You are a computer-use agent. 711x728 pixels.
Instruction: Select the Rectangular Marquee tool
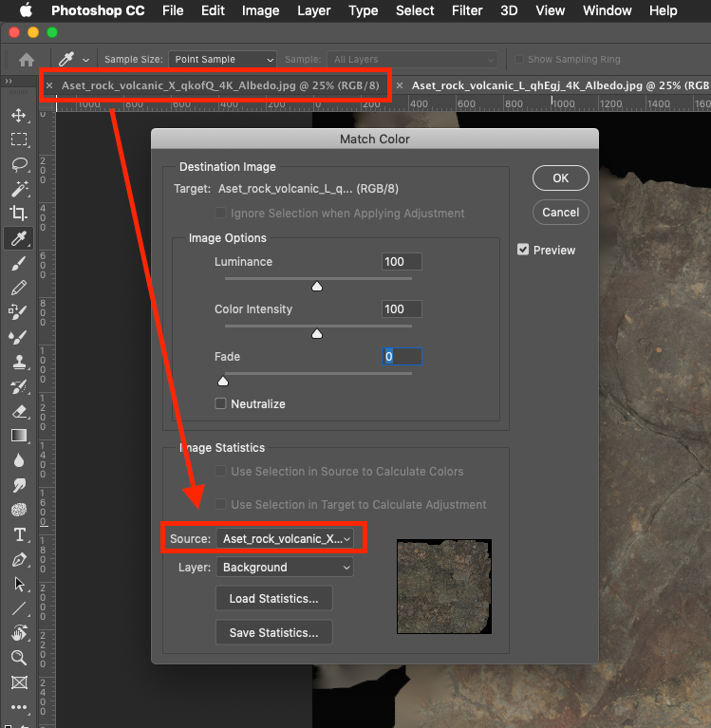[x=19, y=140]
